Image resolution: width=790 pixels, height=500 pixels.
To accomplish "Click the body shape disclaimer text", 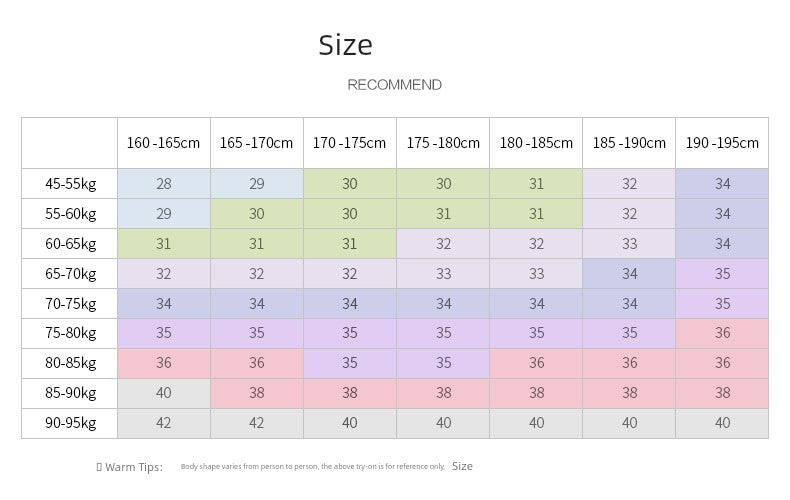I will click(x=313, y=467).
